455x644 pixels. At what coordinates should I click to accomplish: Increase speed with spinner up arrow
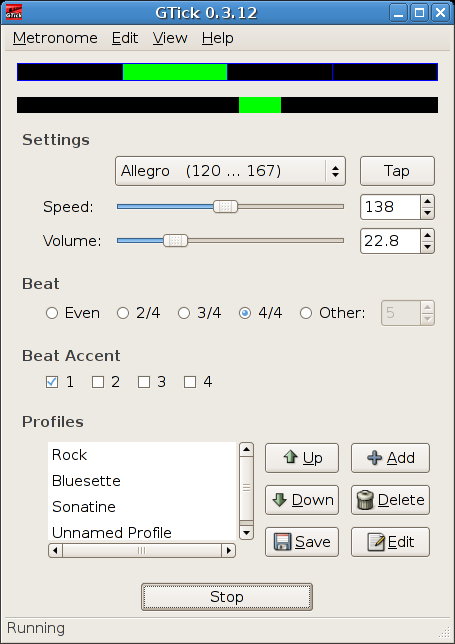[427, 201]
